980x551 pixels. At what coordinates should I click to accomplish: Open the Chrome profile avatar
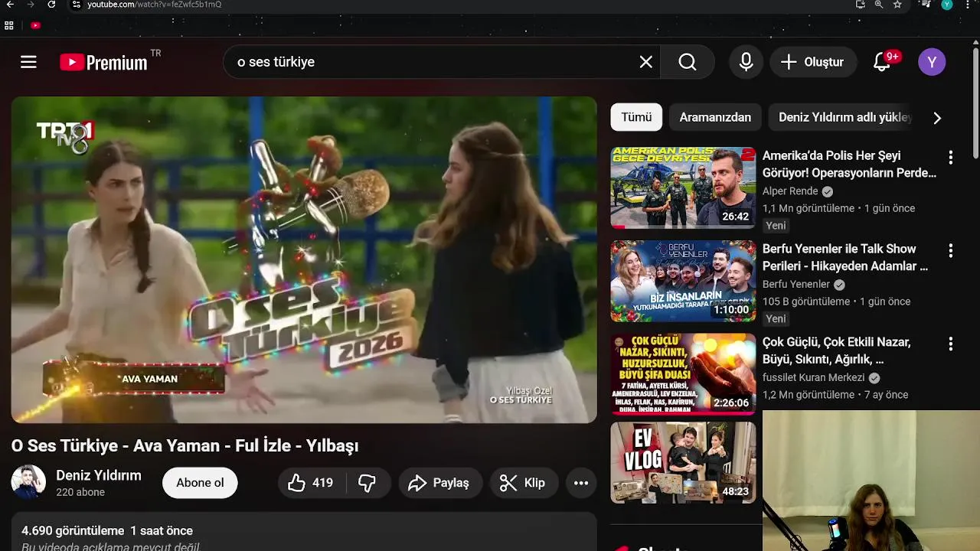(947, 5)
